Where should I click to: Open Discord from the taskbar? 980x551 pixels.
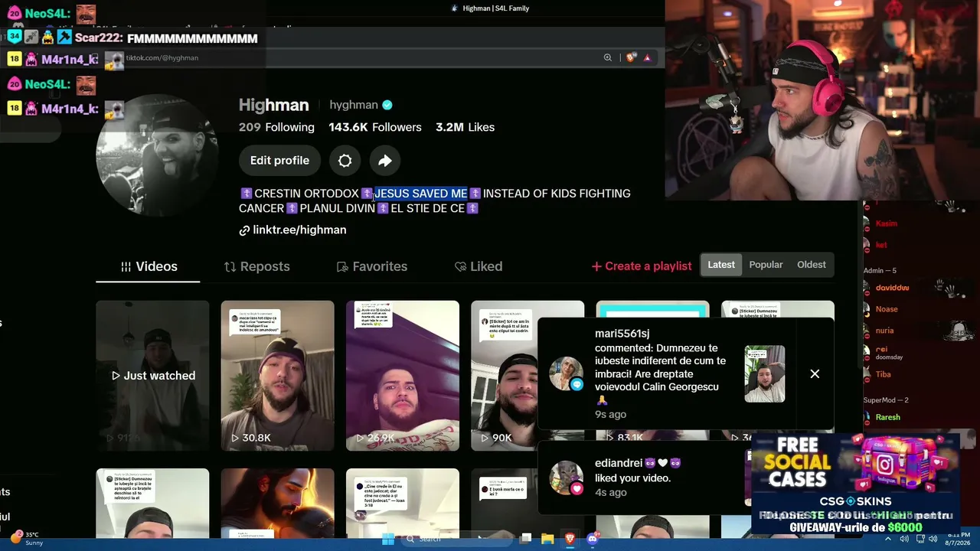click(592, 540)
